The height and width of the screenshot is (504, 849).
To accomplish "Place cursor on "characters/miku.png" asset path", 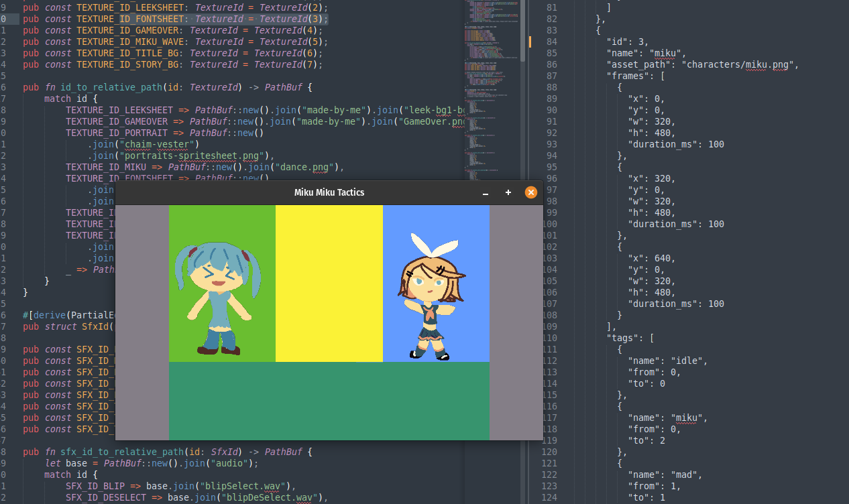I will 738,64.
